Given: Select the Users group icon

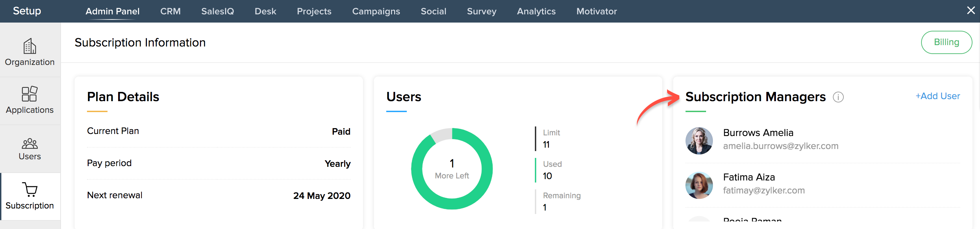Looking at the screenshot, I should pyautogui.click(x=30, y=143).
